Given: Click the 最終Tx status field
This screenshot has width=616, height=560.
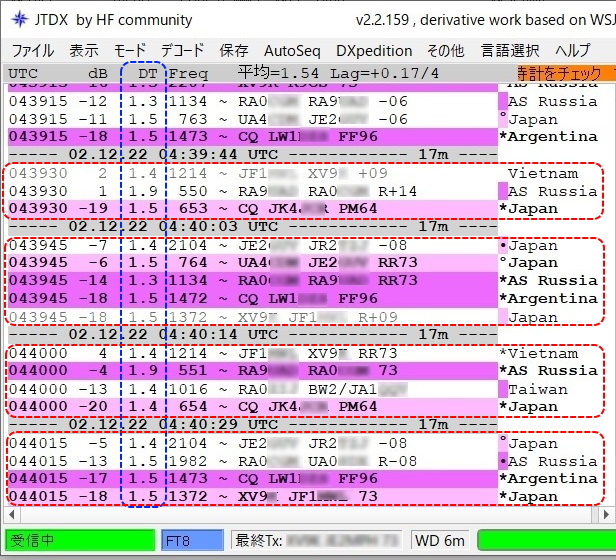Looking at the screenshot, I should 317,540.
